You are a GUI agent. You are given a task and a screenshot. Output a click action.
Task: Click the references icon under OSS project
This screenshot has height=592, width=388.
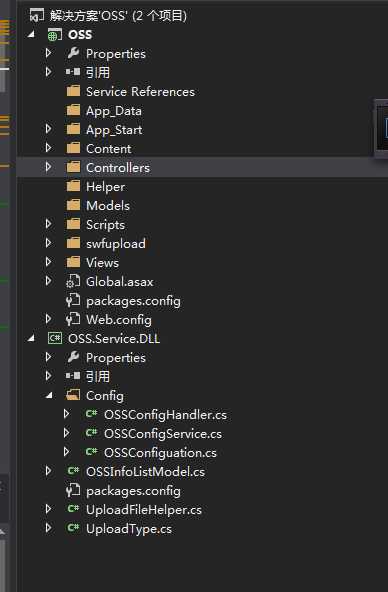[x=73, y=72]
